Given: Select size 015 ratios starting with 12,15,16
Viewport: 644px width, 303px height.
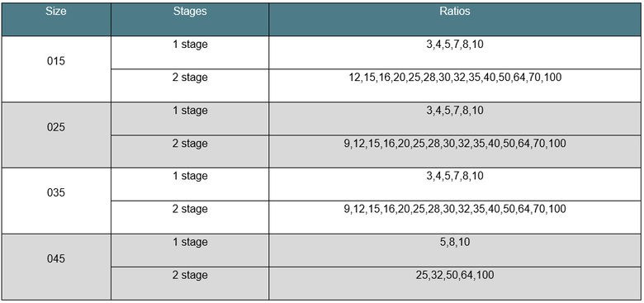Looking at the screenshot, I should click(x=455, y=85).
